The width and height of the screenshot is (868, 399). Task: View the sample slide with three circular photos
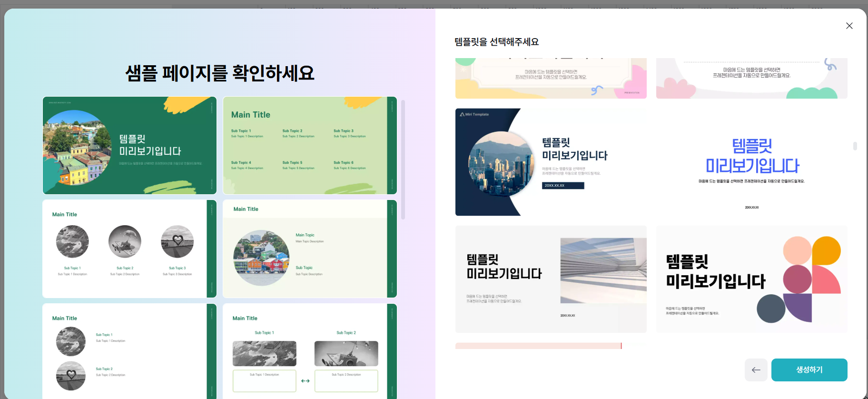pos(129,249)
